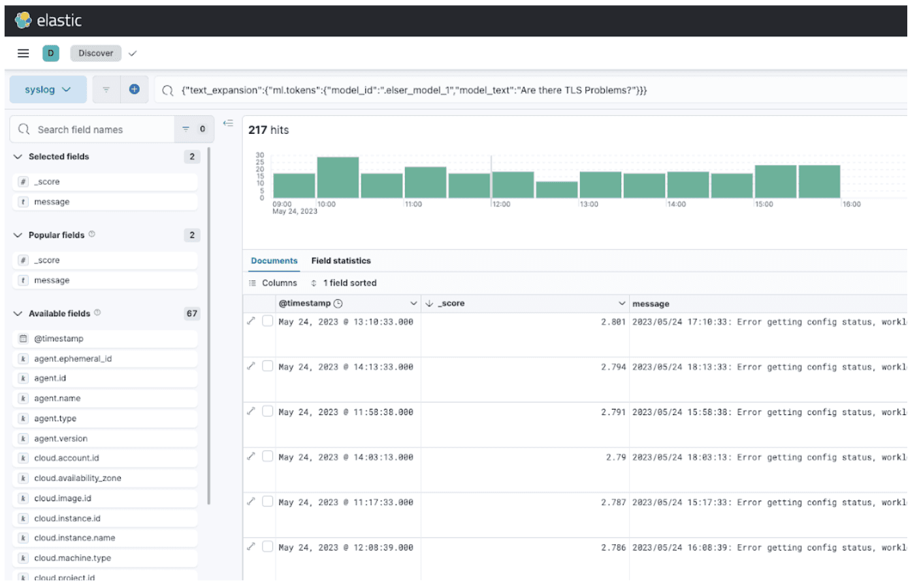921x588 pixels.
Task: Switch to the Field statistics tab
Action: (340, 261)
